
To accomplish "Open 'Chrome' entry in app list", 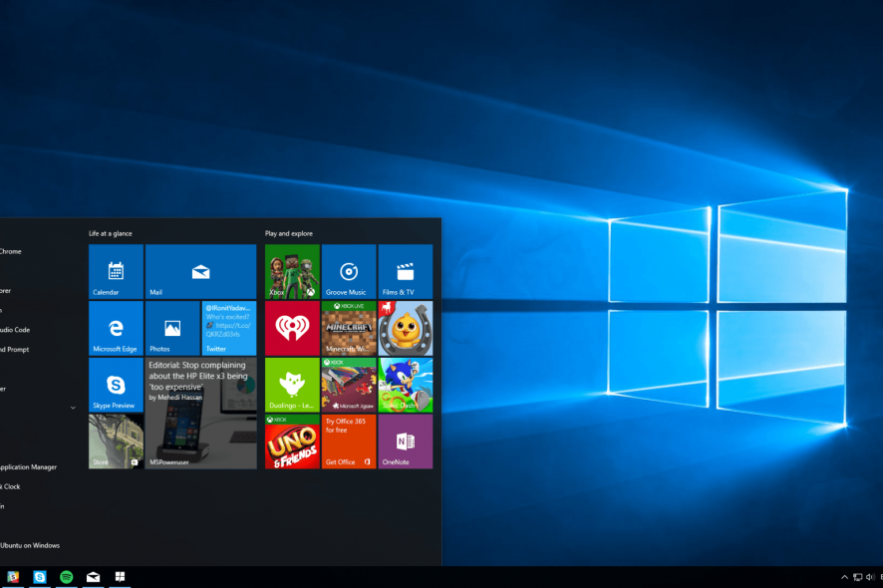I will click(11, 251).
